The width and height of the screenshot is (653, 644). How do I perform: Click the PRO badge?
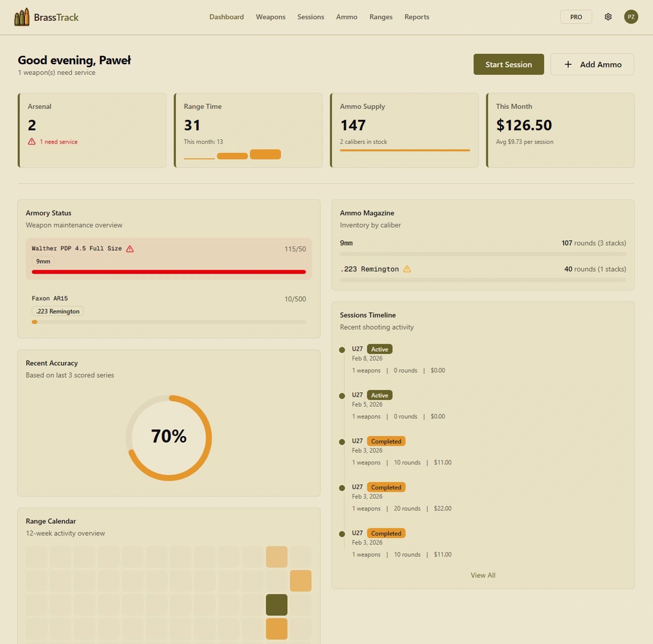(x=575, y=16)
